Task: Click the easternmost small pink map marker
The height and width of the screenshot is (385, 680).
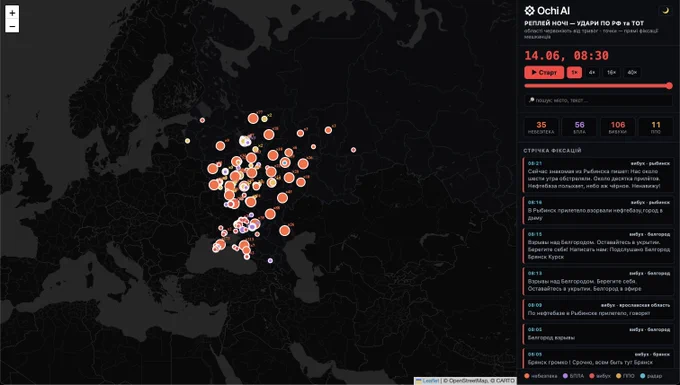Action: (x=353, y=150)
